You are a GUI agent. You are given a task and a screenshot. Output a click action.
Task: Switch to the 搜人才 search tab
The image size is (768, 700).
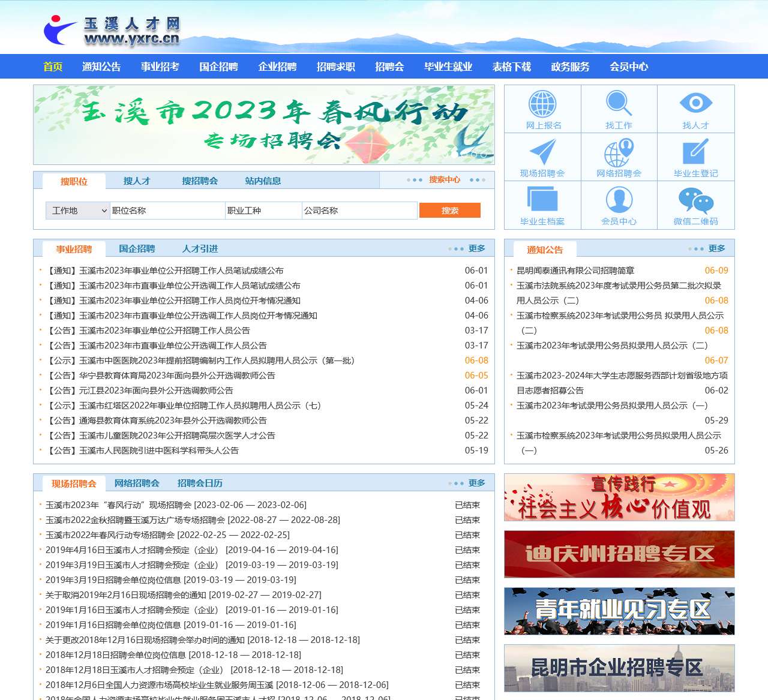coord(136,180)
